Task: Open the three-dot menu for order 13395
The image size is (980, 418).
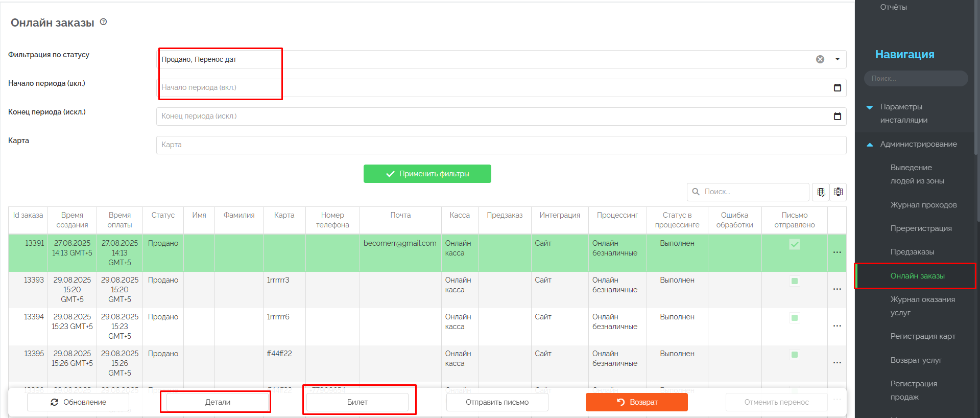Action: (x=837, y=363)
